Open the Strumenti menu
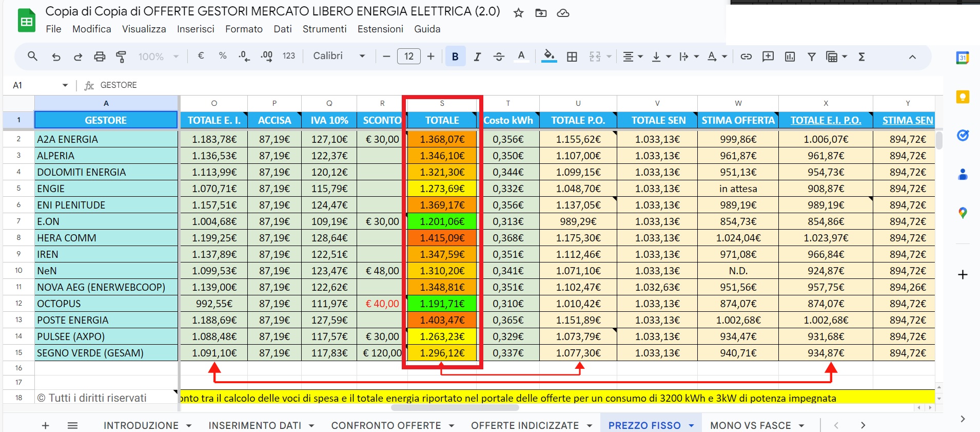980x432 pixels. [324, 29]
